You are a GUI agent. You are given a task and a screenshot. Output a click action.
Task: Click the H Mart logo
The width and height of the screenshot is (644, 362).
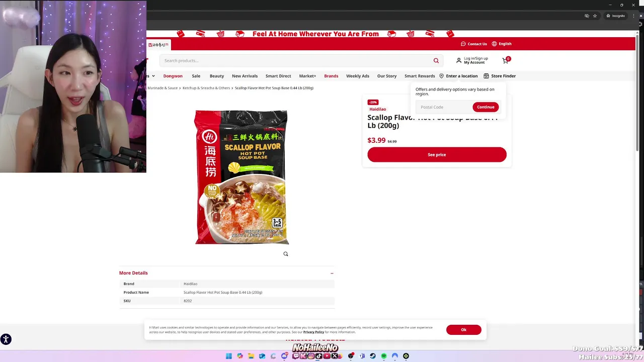[157, 45]
